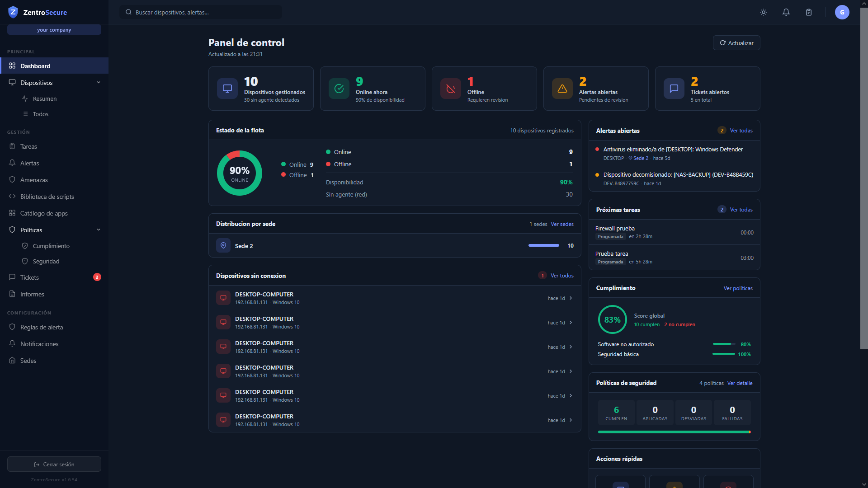Expand the first DESKTOP-COMPUTER offline entry
The width and height of the screenshot is (868, 488).
571,298
